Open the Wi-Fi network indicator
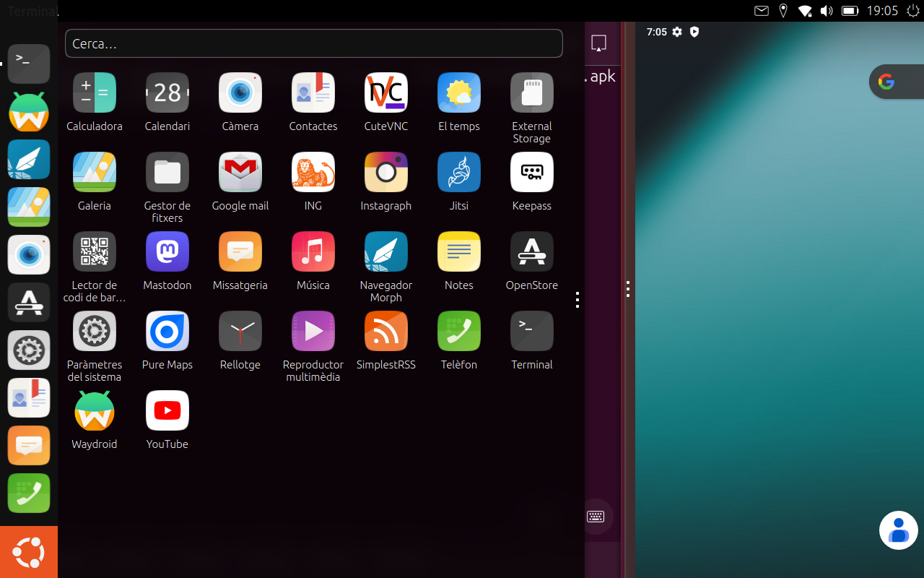 [x=805, y=11]
